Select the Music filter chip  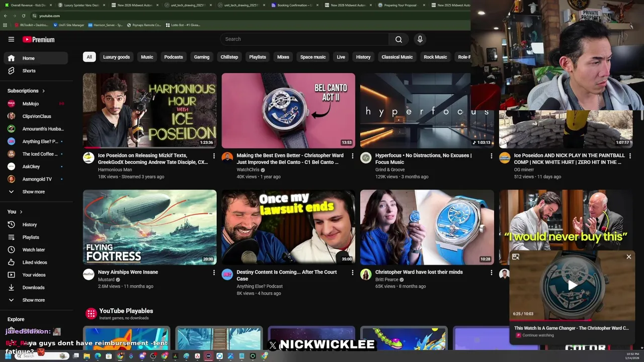[x=147, y=57]
